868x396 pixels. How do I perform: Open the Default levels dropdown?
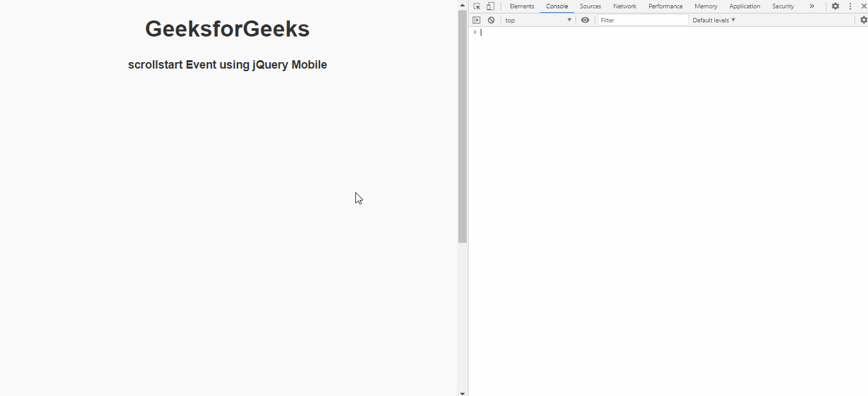click(x=713, y=20)
